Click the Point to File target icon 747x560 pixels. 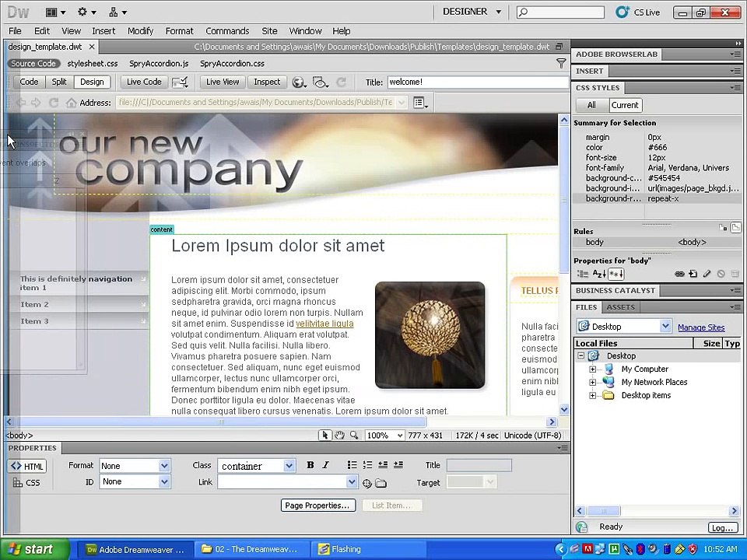tap(366, 483)
